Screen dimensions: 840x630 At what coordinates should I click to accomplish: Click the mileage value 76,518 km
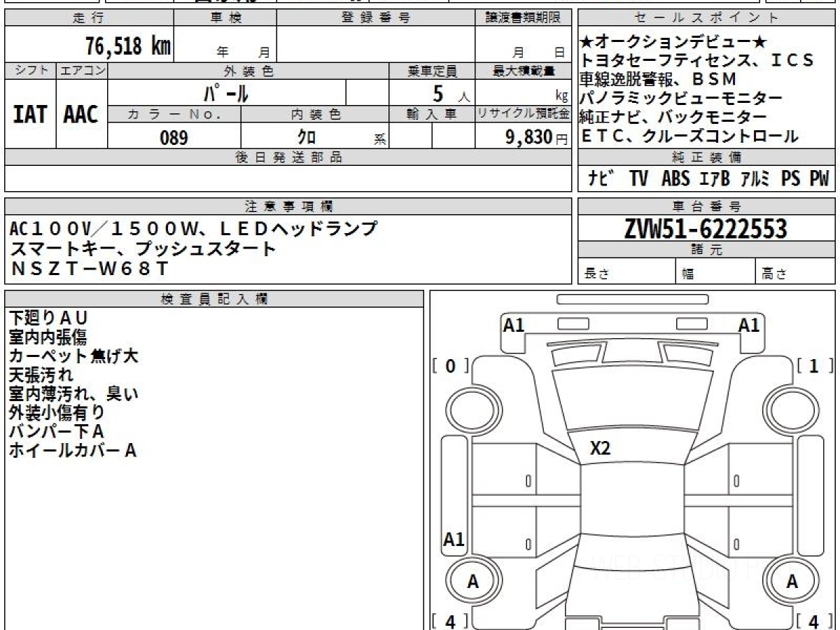tap(128, 45)
